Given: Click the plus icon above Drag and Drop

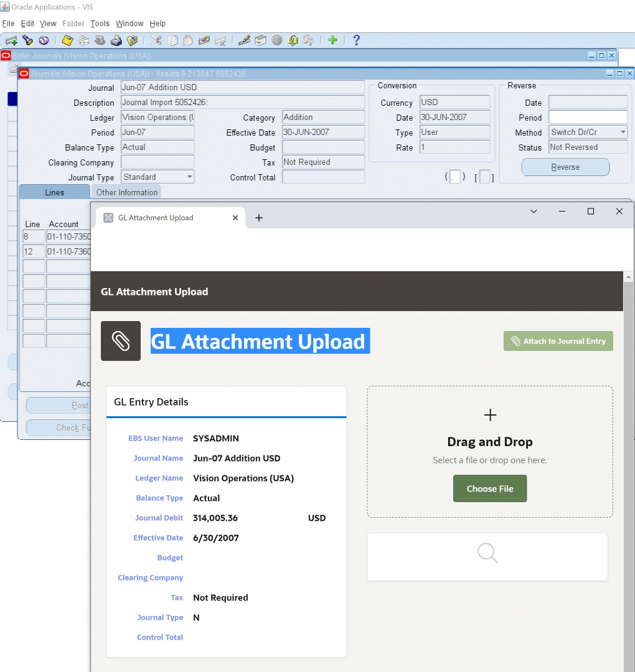Looking at the screenshot, I should (490, 415).
